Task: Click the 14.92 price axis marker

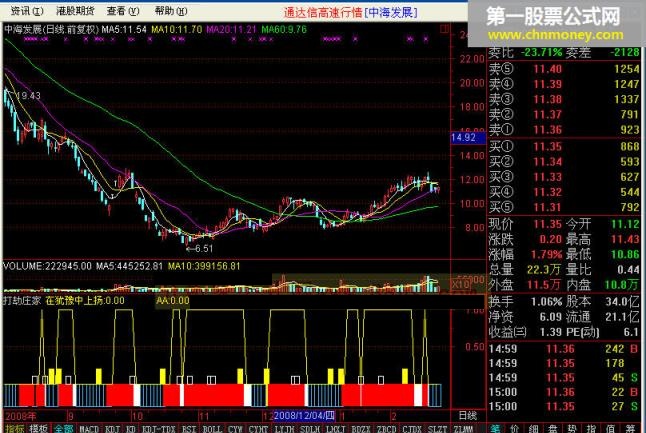Action: 468,138
